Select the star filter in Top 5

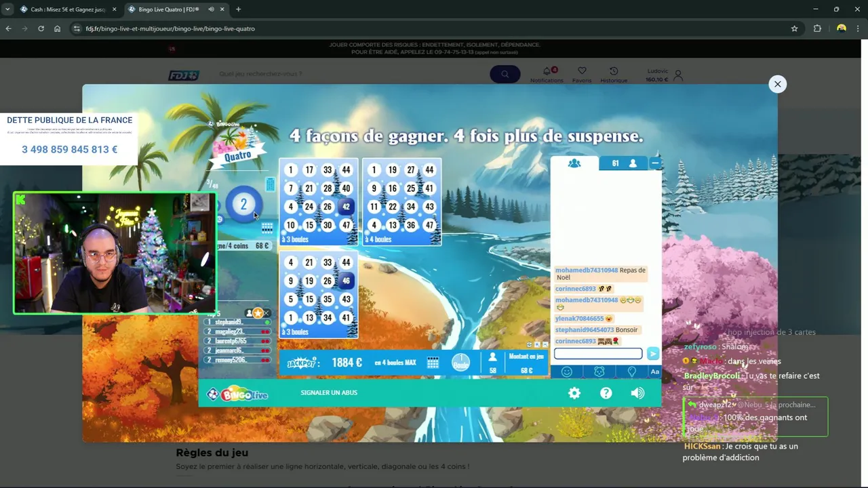click(258, 313)
